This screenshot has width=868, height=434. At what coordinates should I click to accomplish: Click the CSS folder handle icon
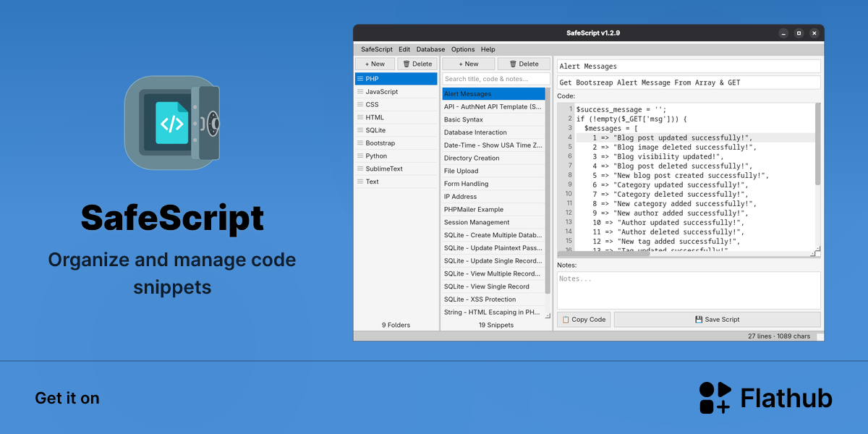tap(360, 104)
